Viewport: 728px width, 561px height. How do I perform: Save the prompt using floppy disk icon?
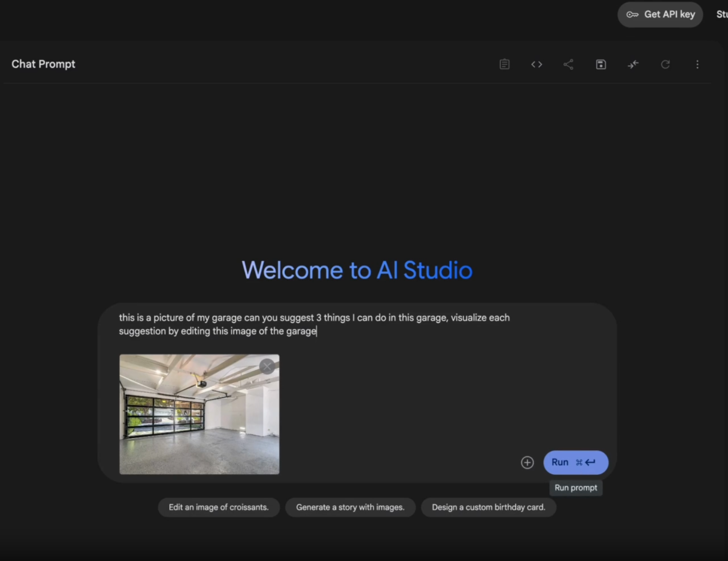coord(601,64)
